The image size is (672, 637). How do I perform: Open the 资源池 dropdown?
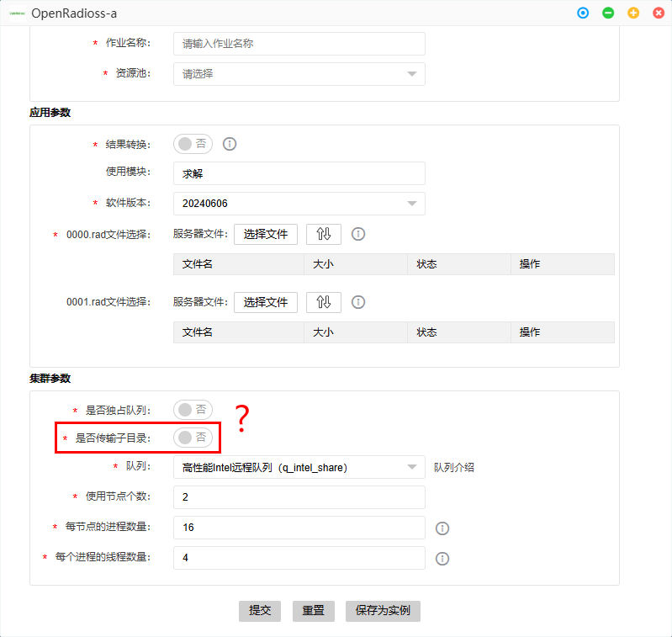[299, 74]
